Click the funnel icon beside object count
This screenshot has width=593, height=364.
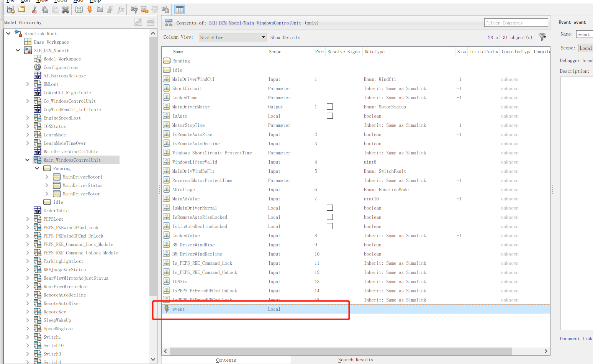coord(542,37)
